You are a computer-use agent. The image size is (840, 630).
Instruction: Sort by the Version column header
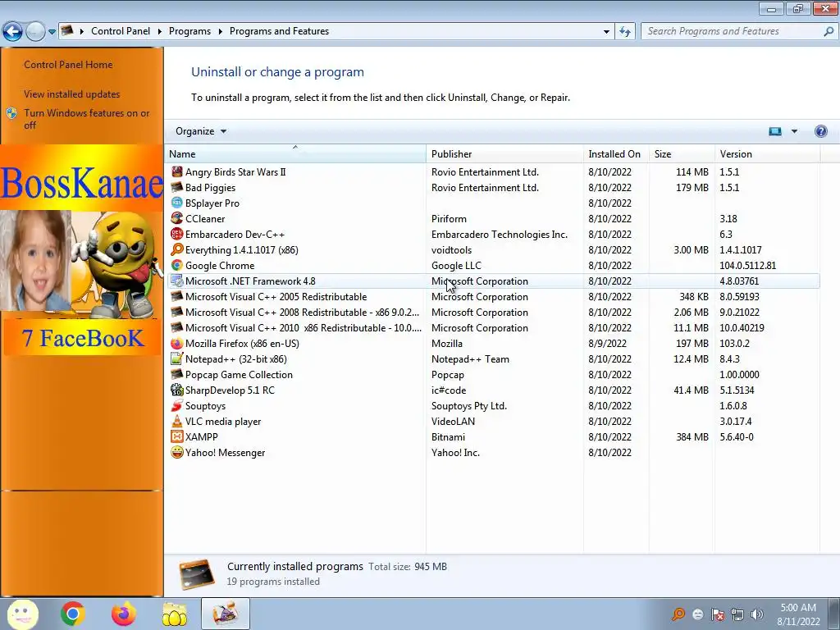[767, 153]
